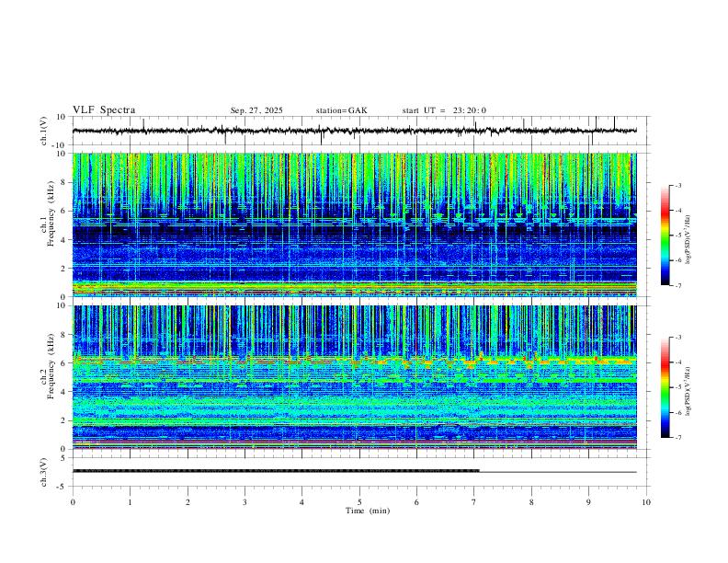Click the "8" kHz tick of ch.1 spectrogram
The width and height of the screenshot is (728, 563).
[63, 182]
